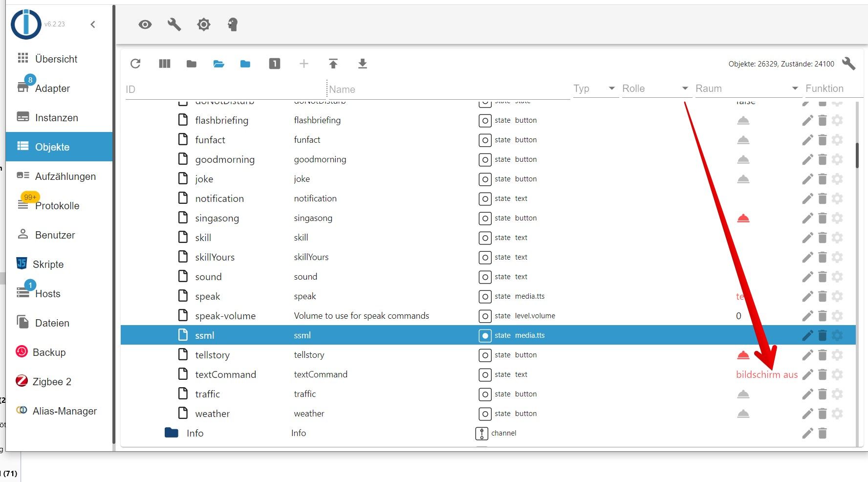Edit the textCommand object with pencil
The image size is (868, 482).
coord(807,374)
